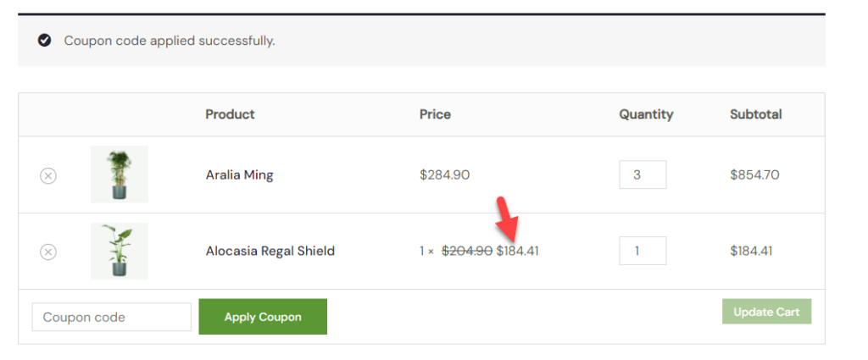Click the coupon success checkmark icon
The image size is (868, 360).
(44, 41)
